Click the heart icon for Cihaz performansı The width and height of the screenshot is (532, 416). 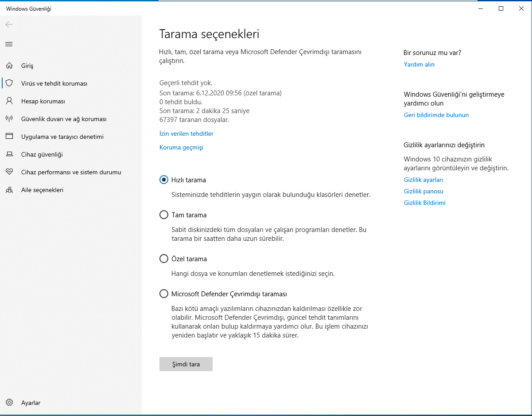click(x=9, y=172)
